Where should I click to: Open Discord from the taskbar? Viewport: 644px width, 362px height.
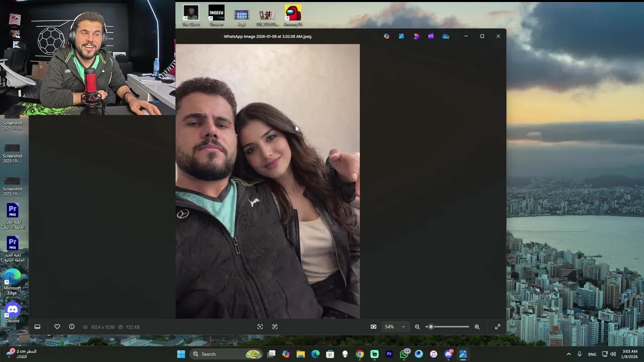448,354
